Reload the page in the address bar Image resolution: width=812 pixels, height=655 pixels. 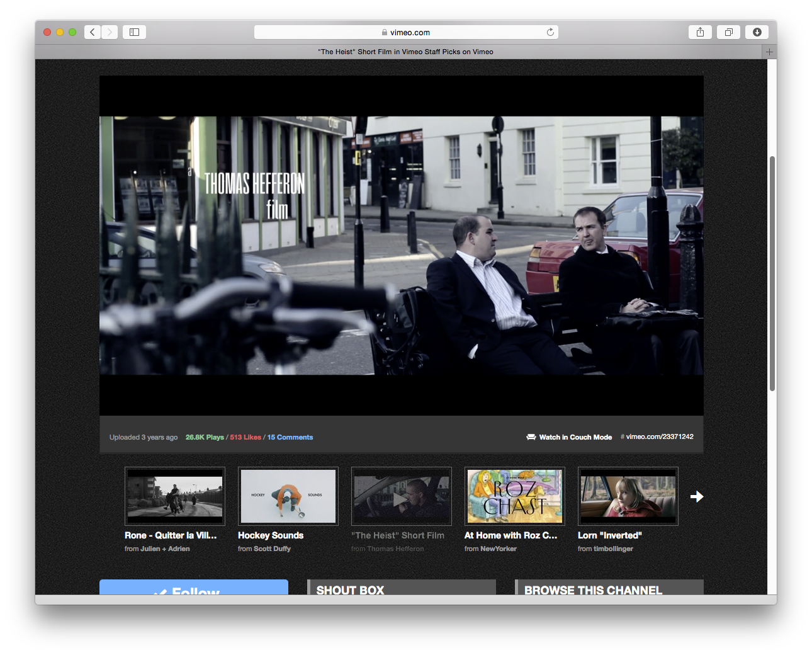pos(550,32)
